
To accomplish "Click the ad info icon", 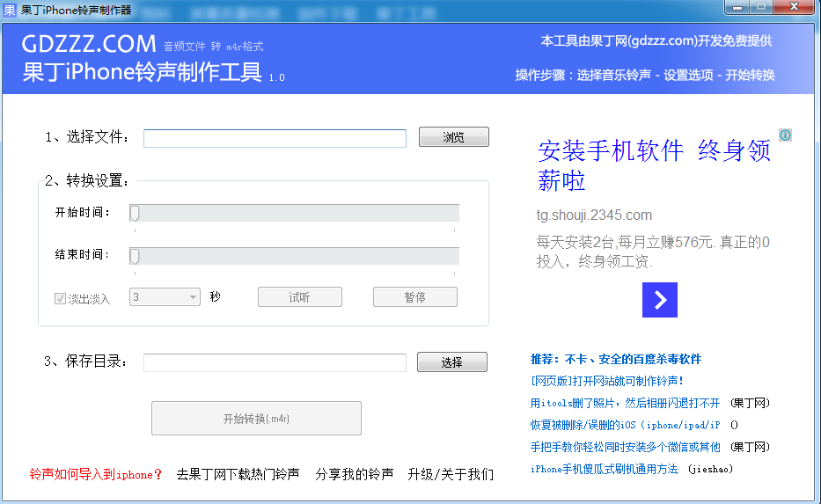I will (785, 135).
